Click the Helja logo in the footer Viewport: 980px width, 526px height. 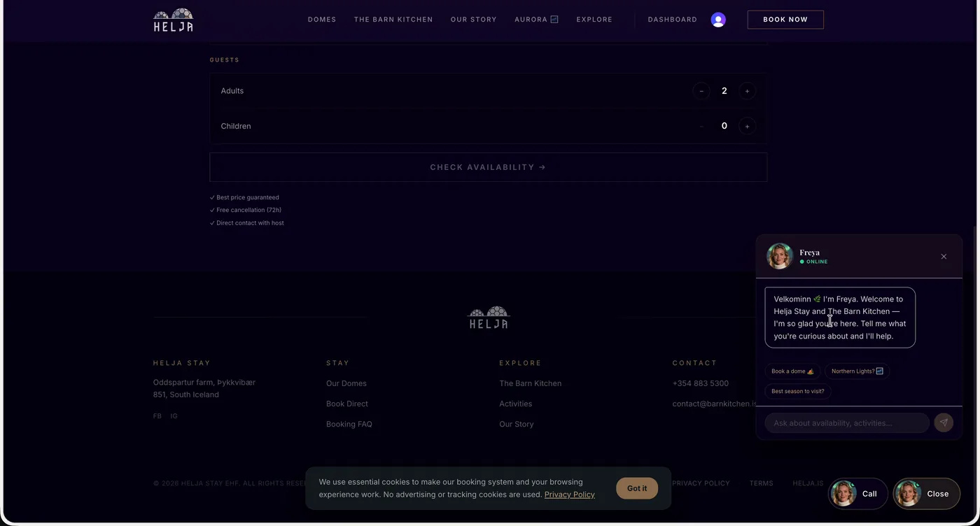click(489, 318)
